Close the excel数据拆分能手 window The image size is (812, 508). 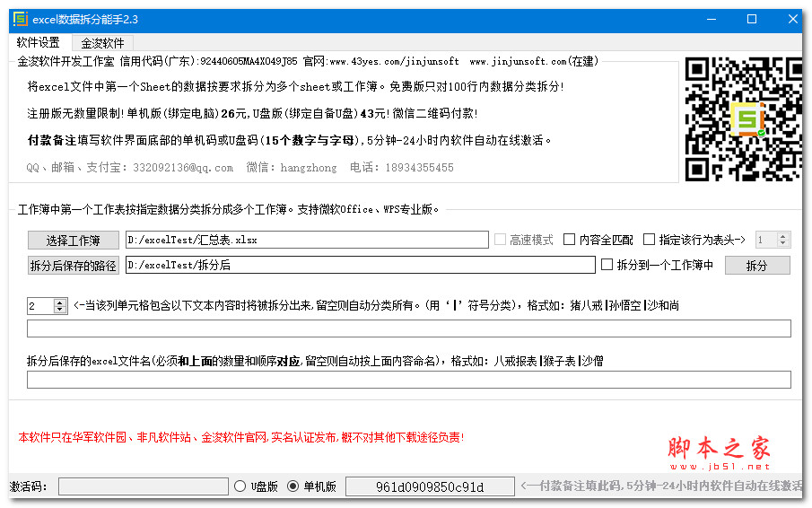(792, 19)
